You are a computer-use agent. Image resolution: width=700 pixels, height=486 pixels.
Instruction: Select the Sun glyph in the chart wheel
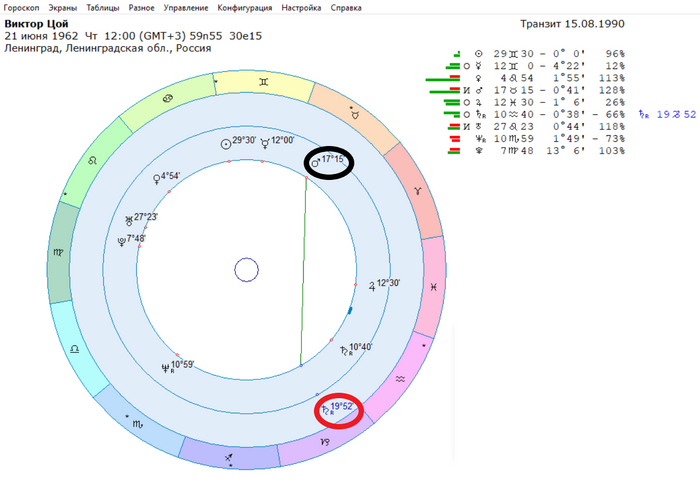click(x=226, y=144)
